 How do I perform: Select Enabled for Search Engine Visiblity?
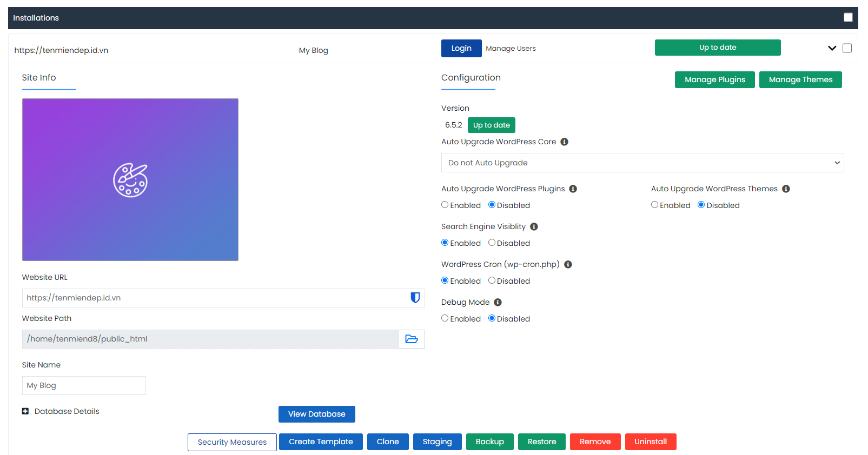[x=445, y=243]
